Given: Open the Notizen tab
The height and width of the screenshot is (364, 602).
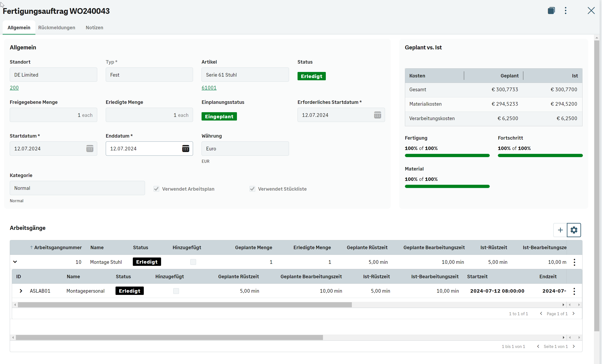Looking at the screenshot, I should point(94,28).
